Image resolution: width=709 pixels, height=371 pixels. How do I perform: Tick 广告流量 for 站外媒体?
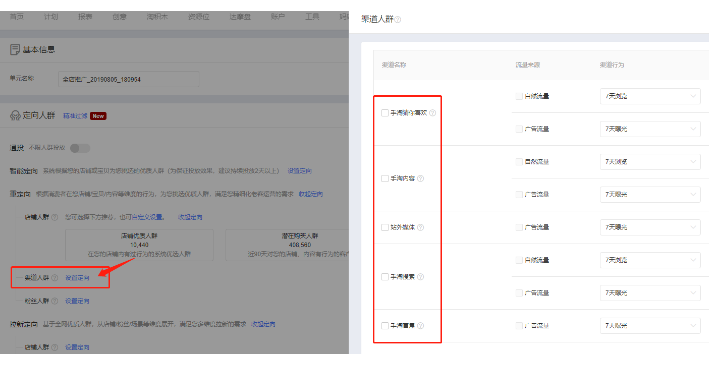point(519,227)
